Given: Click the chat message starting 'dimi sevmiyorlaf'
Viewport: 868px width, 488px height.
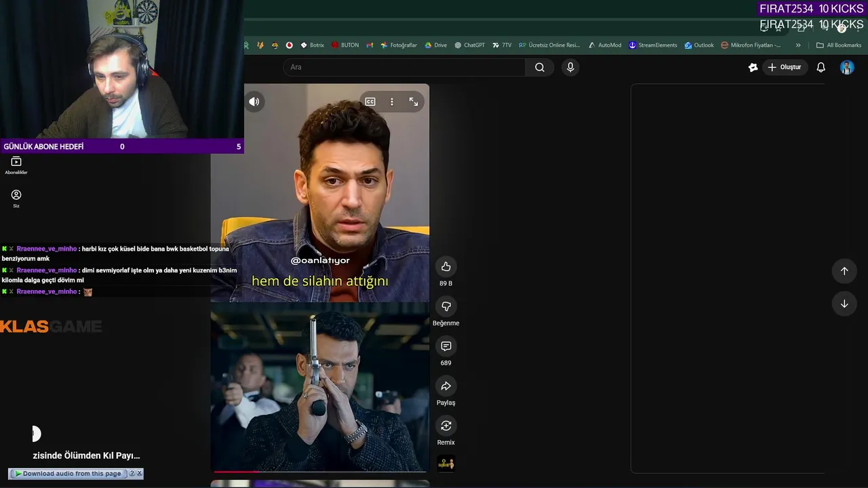Looking at the screenshot, I should click(x=119, y=275).
